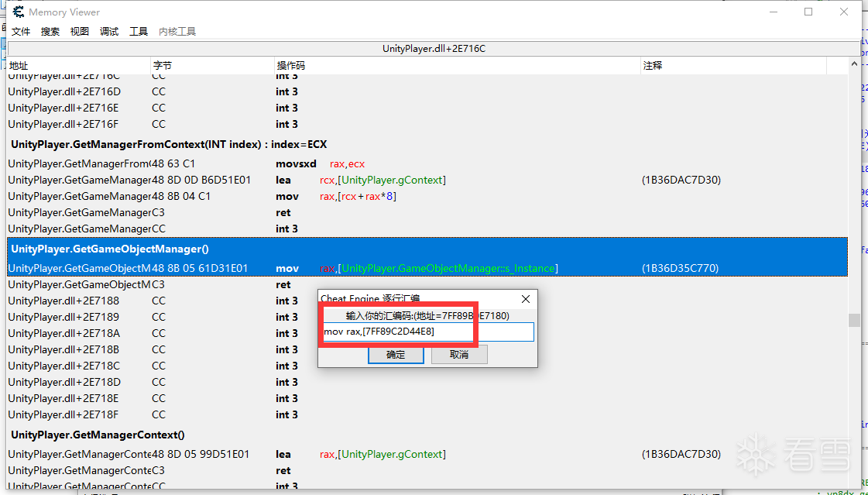Open the 调试 menu

pos(109,32)
